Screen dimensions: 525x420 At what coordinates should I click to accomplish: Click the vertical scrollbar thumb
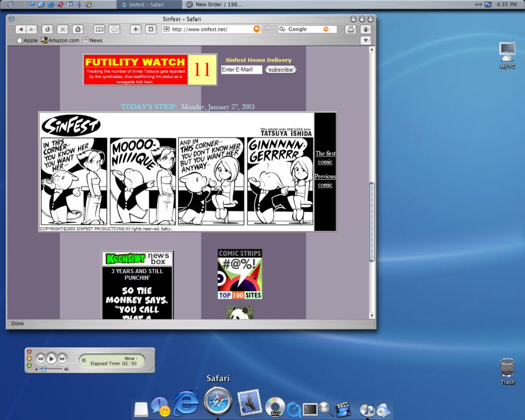[371, 221]
